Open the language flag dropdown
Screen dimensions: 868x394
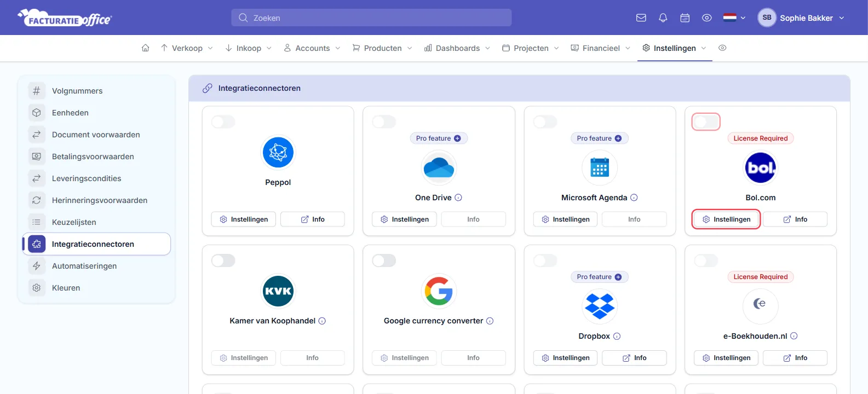click(734, 18)
